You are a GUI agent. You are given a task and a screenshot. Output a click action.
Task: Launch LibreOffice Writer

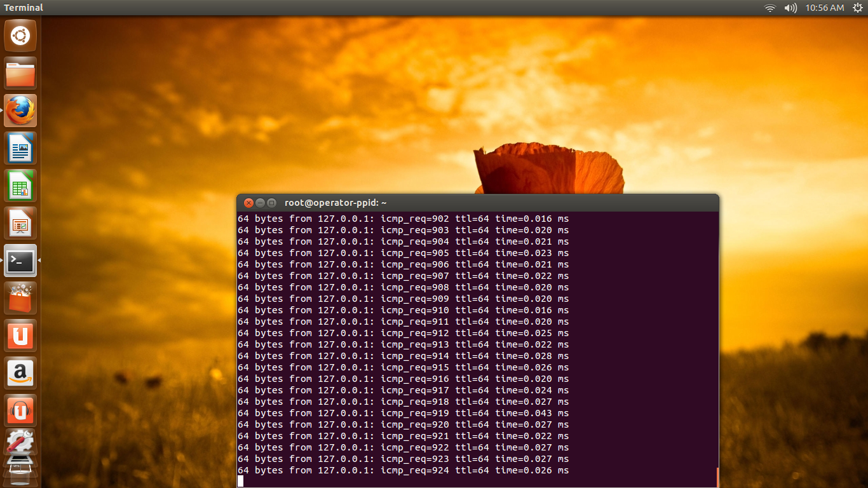click(x=20, y=148)
